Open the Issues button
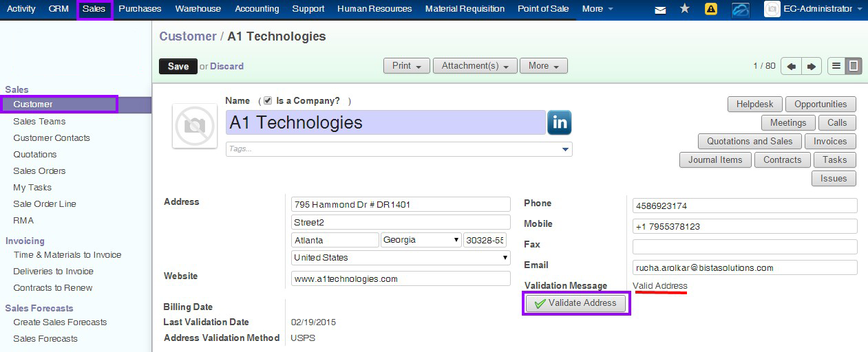 [834, 179]
